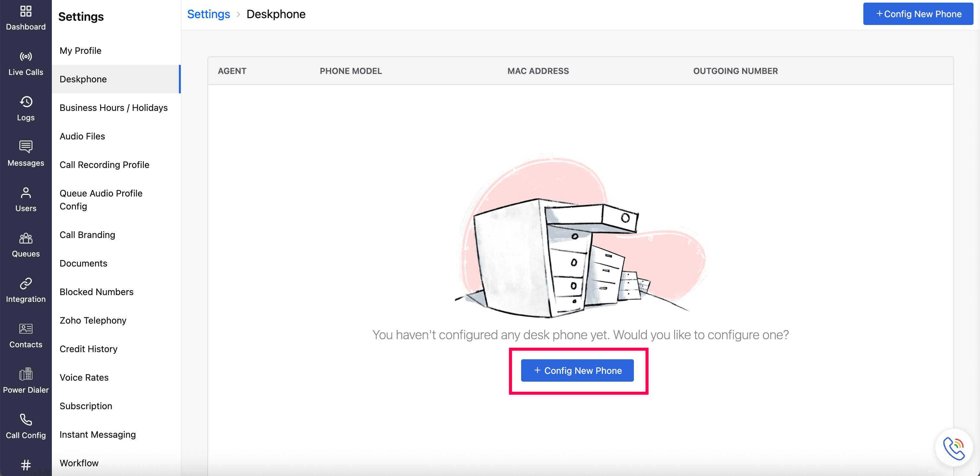
Task: Click the hash icon at sidebar bottom
Action: 26,465
